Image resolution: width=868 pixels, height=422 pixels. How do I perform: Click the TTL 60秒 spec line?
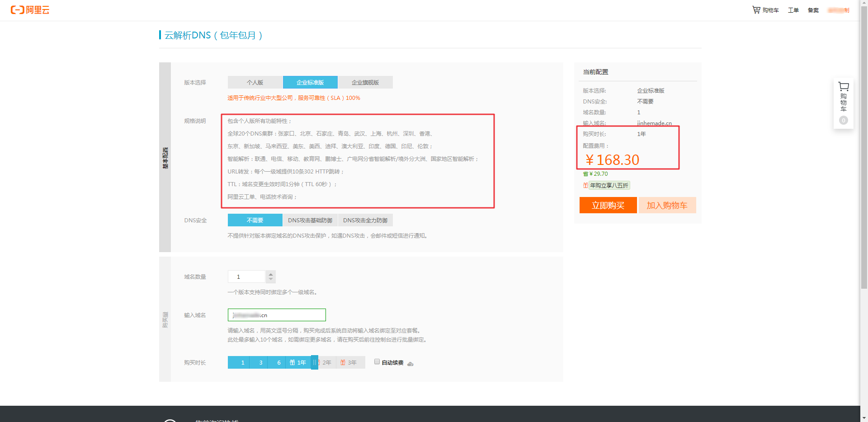(282, 184)
